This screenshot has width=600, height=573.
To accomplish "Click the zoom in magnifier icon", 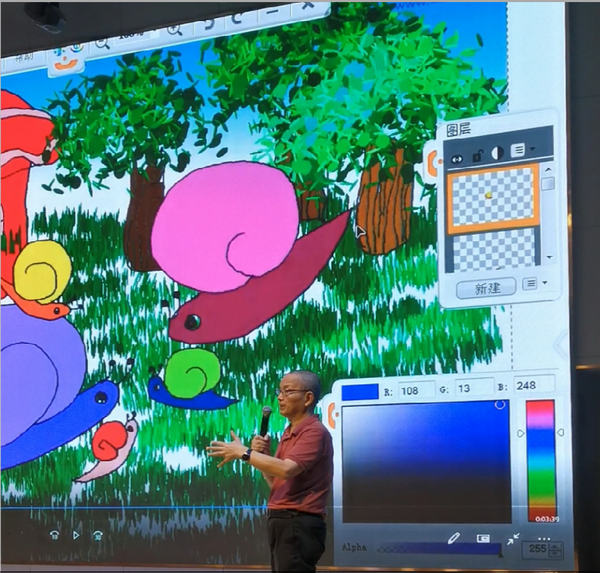I will 175,29.
